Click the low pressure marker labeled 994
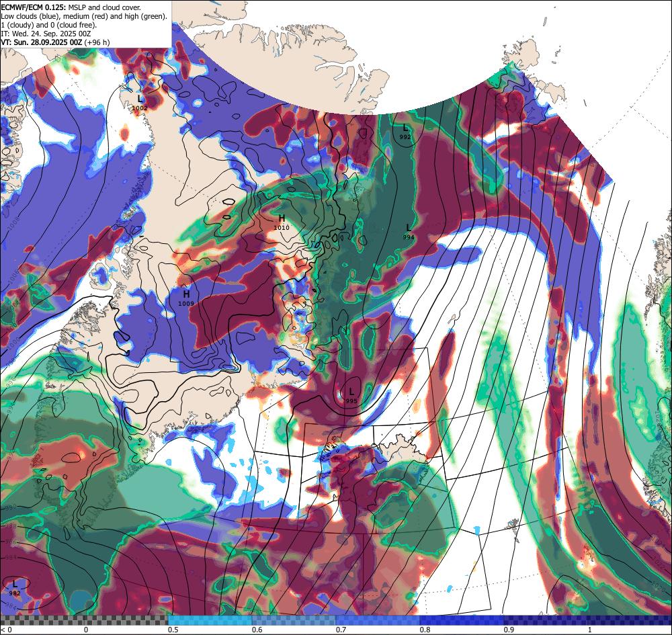The height and width of the screenshot is (635, 672). click(x=409, y=232)
